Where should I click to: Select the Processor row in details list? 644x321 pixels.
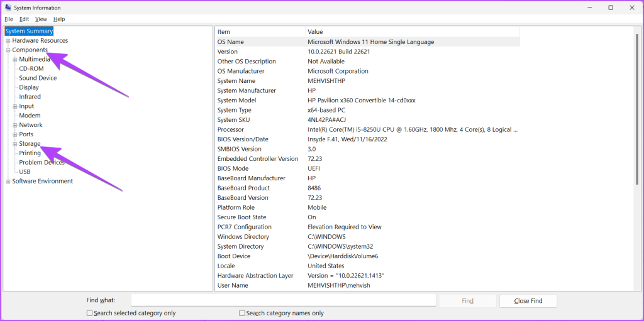[368, 129]
